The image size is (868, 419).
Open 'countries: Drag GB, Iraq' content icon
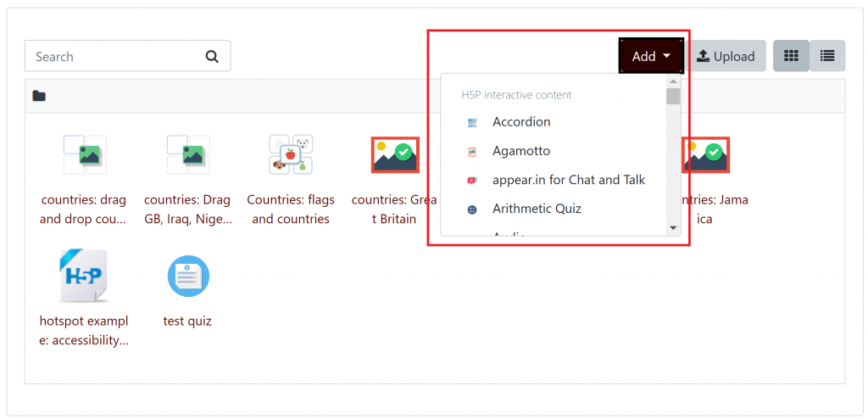188,154
